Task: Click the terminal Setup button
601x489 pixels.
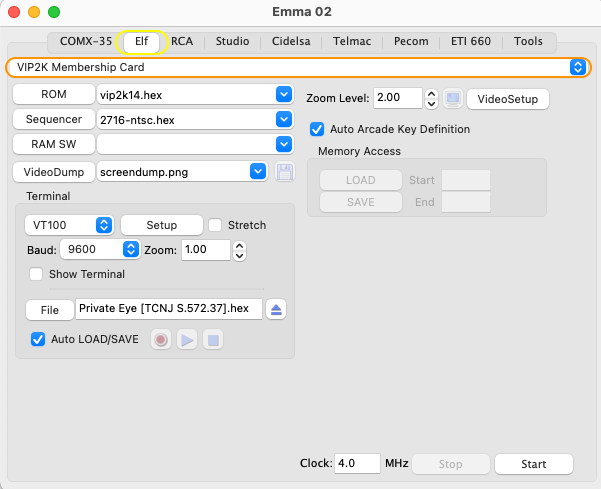Action: [x=162, y=225]
